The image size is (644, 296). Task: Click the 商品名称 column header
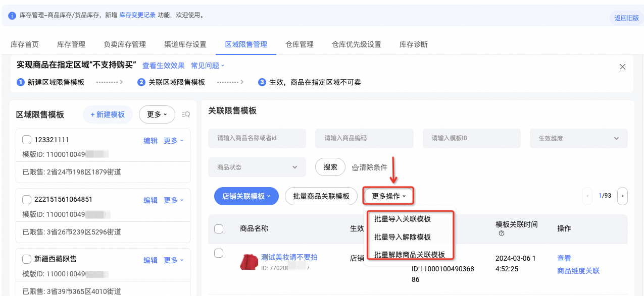pyautogui.click(x=254, y=228)
